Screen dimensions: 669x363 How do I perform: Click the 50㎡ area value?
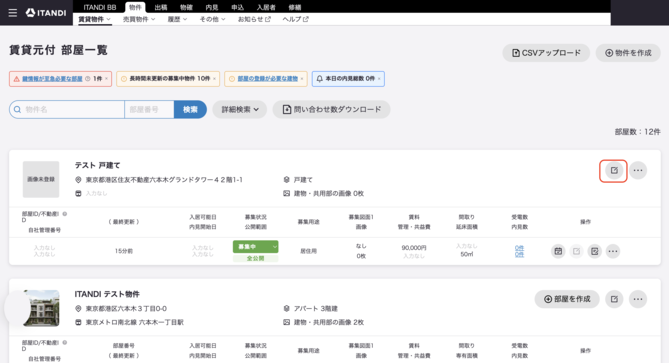pos(466,254)
